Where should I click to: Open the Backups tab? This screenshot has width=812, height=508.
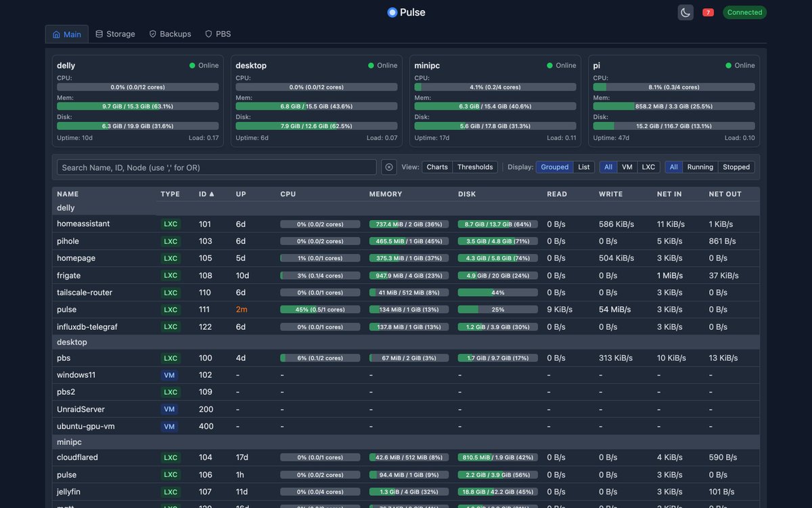(170, 34)
